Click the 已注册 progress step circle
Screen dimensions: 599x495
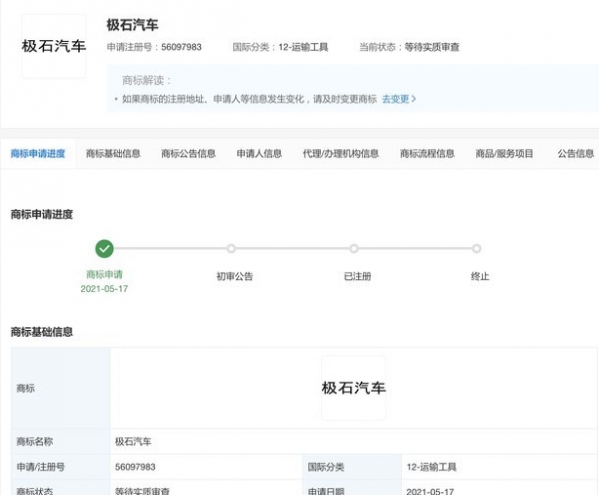(354, 249)
